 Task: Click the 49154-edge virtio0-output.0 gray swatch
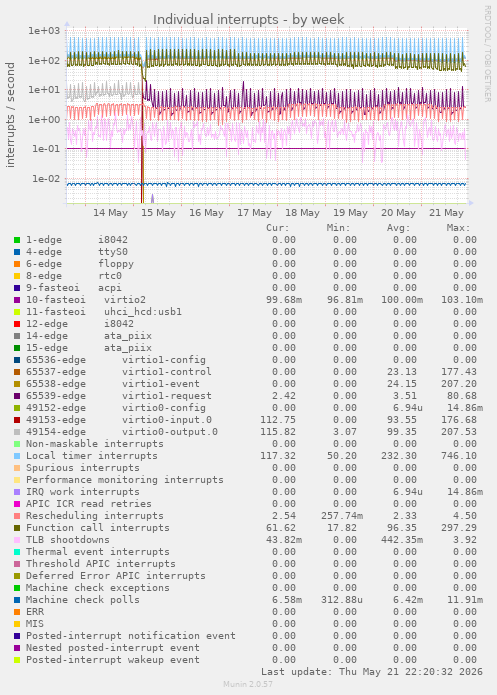pyautogui.click(x=17, y=432)
